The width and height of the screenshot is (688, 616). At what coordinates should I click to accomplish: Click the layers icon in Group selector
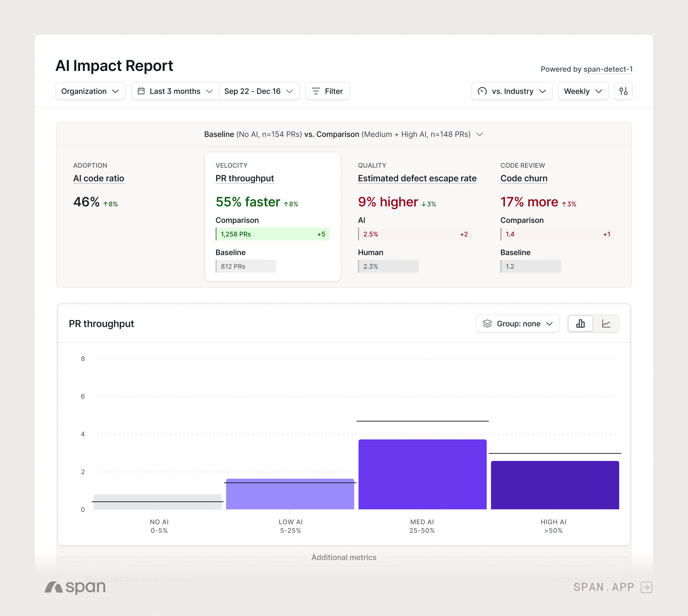[487, 324]
